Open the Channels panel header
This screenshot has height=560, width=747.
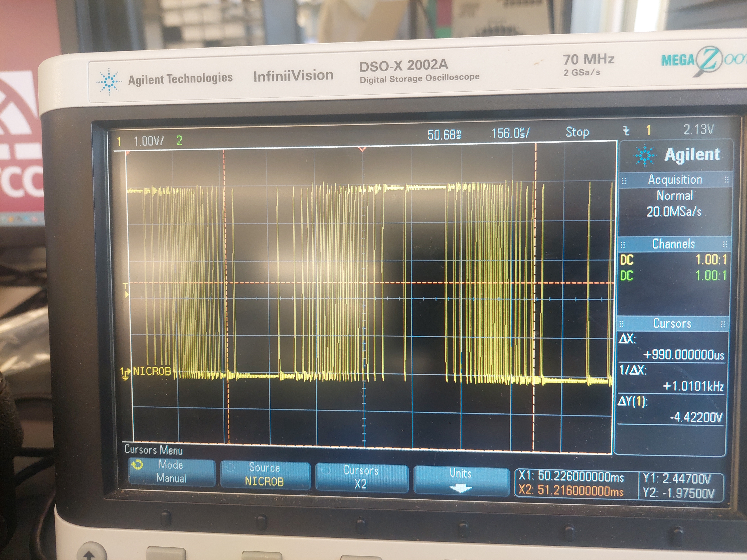(673, 244)
